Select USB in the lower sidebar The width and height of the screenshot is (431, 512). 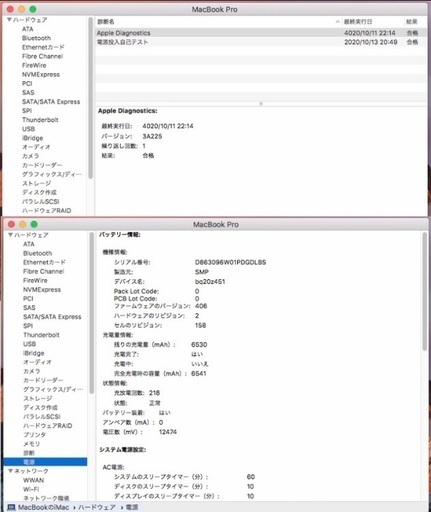[x=29, y=344]
